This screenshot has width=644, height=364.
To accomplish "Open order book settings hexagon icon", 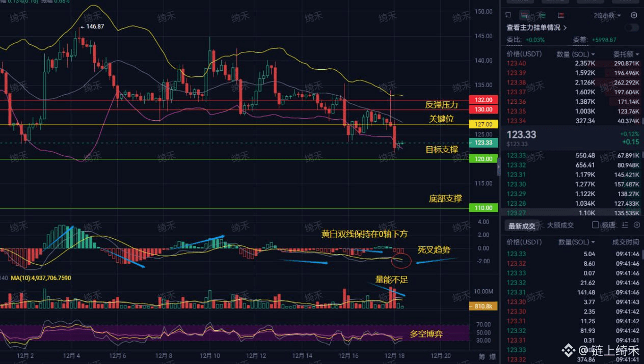I will click(x=634, y=15).
